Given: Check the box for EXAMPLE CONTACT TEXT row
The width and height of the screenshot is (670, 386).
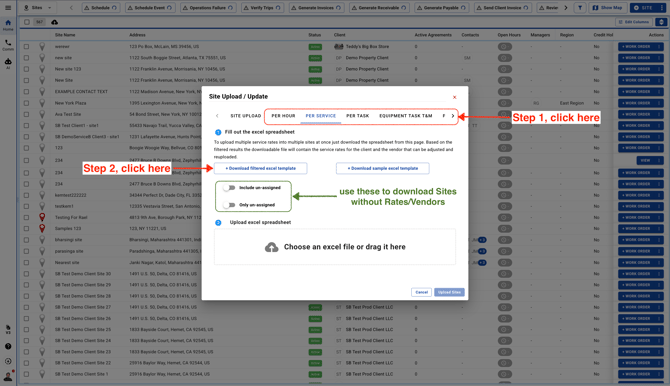Looking at the screenshot, I should point(26,91).
